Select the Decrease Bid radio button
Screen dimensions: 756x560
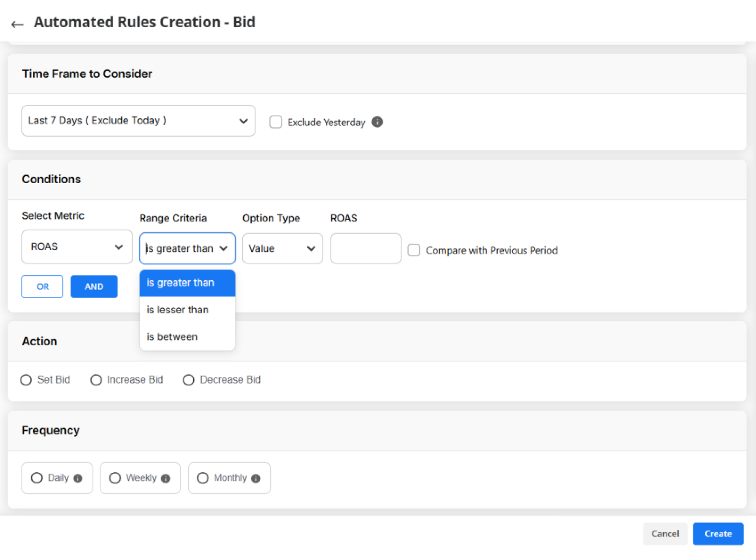[189, 380]
